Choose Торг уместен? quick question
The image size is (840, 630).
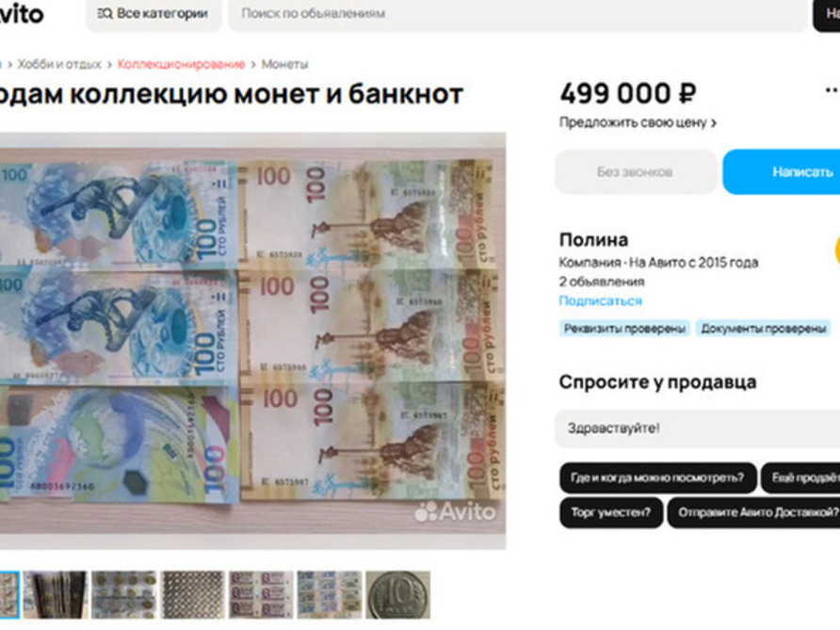pos(611,512)
